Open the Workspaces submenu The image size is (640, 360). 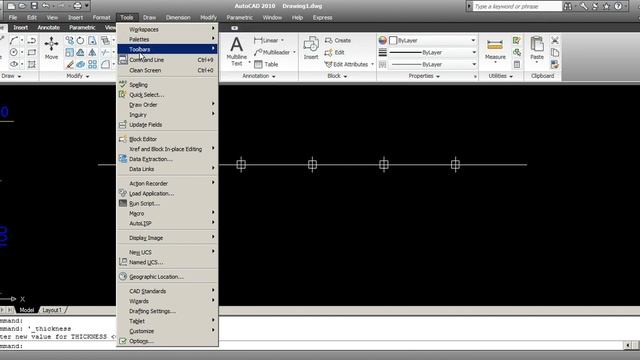click(168, 29)
